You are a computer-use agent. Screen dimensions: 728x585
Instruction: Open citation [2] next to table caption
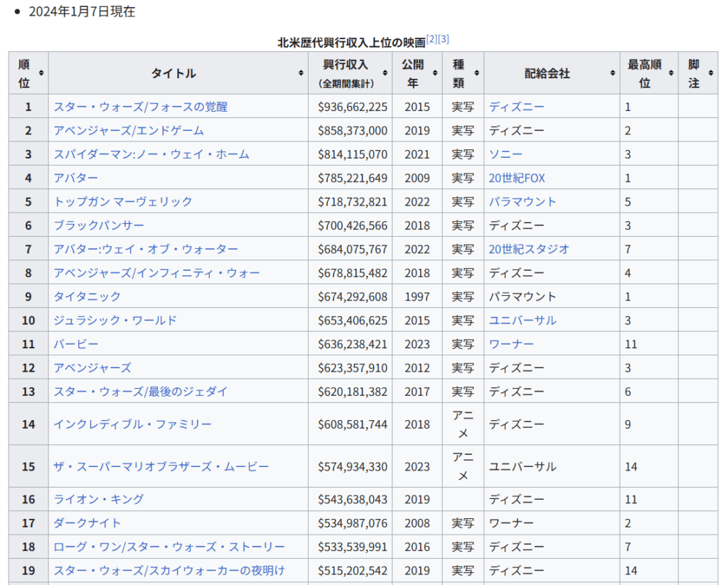432,39
